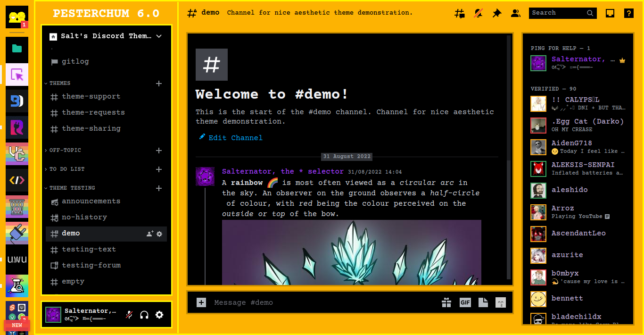Open the emoji picker
This screenshot has height=335, width=644.
coord(501,302)
